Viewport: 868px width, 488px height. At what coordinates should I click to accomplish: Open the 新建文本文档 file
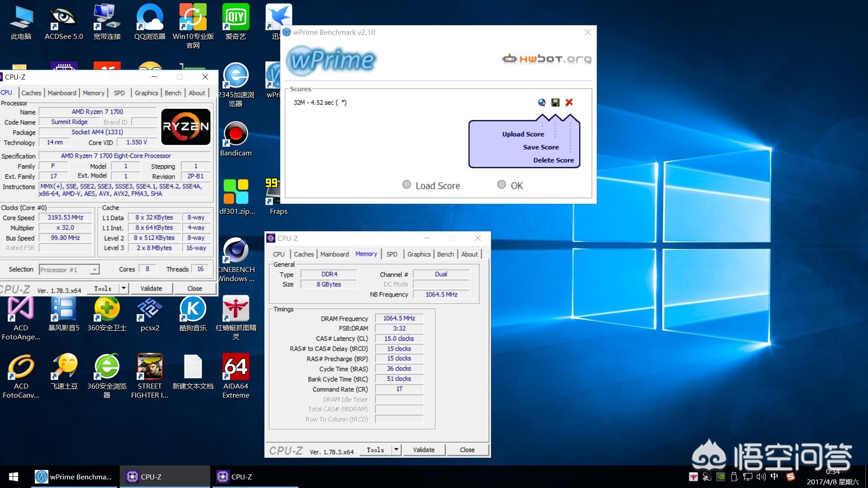193,372
